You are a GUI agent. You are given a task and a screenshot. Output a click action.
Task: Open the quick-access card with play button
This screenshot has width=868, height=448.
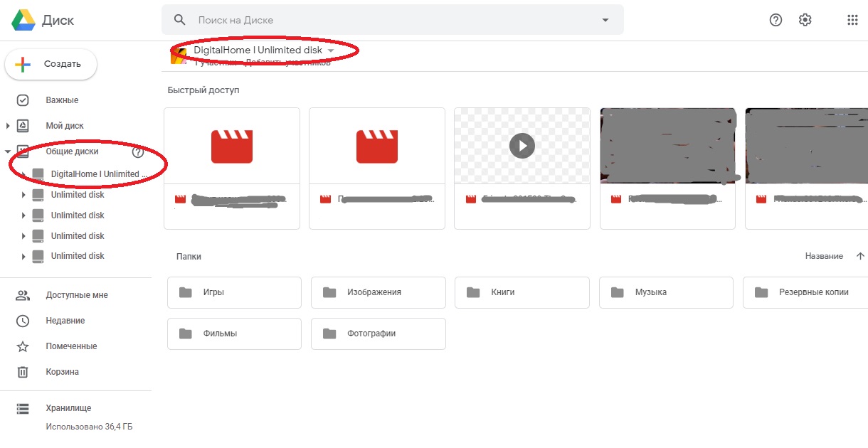pos(522,169)
